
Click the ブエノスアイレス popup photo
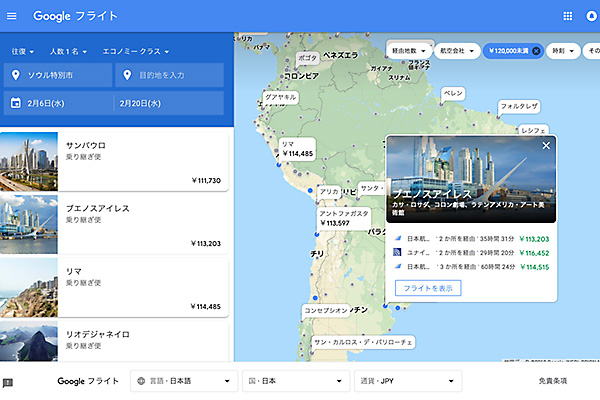coord(471,179)
